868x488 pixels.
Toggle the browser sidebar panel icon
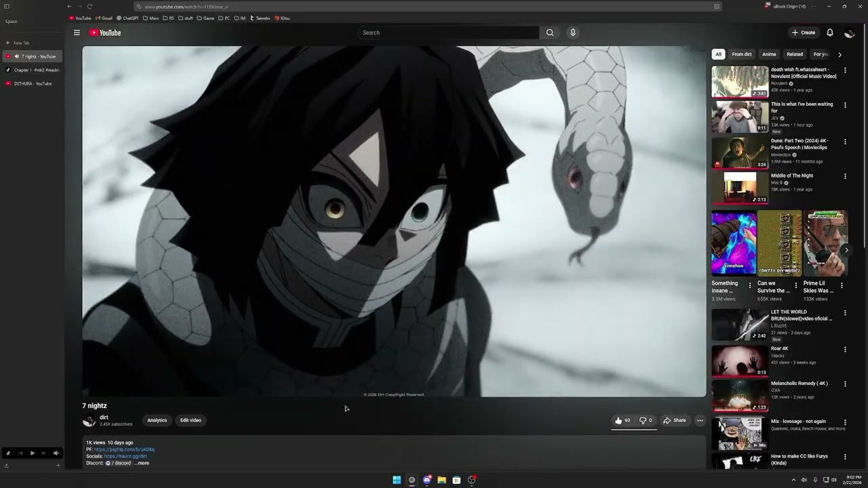coord(7,7)
